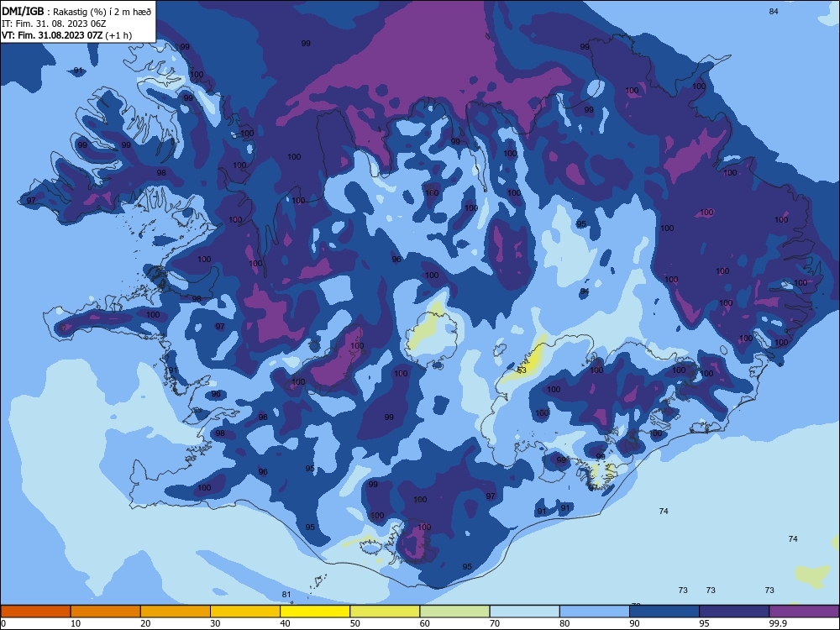Click the title text 'DMI/IGB : Rakastig (%) í 2 m hæð'
The width and height of the screenshot is (840, 630).
tap(76, 12)
